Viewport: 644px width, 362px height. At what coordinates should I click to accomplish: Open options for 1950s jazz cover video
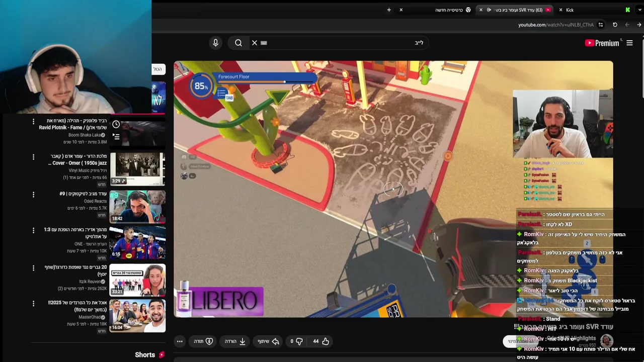(x=33, y=157)
